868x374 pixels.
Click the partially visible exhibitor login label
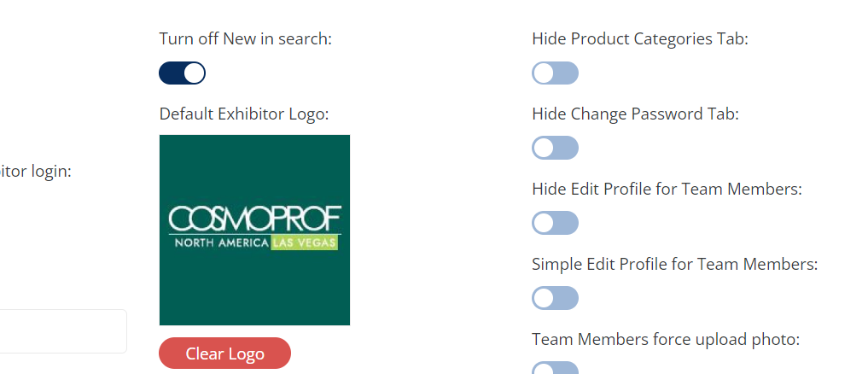click(x=36, y=171)
